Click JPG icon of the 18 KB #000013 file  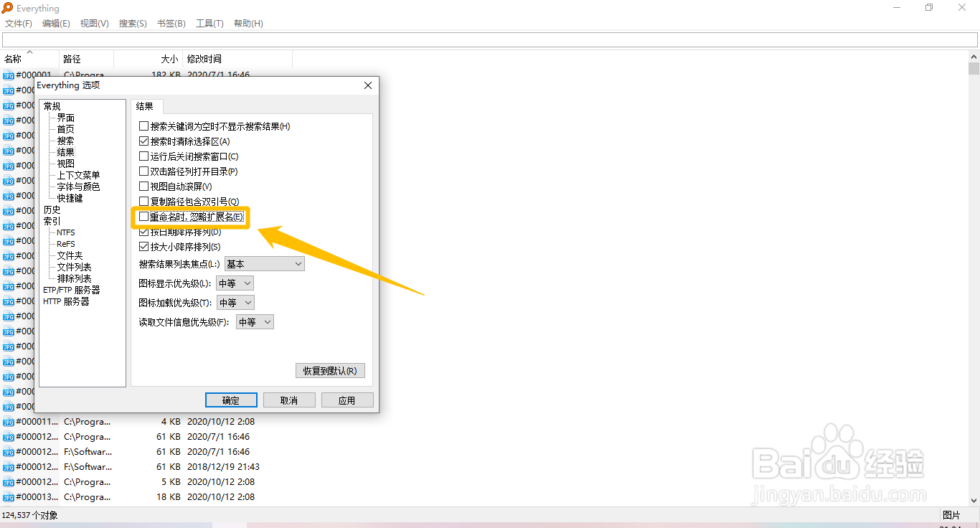coord(9,497)
